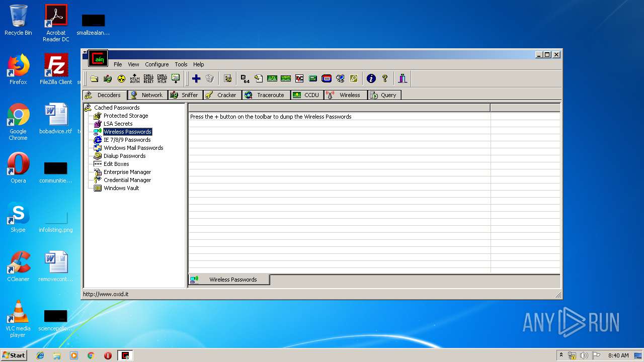Click the bottom Wireless Passwords tab
Screen dimensions: 644x362
pyautogui.click(x=229, y=280)
